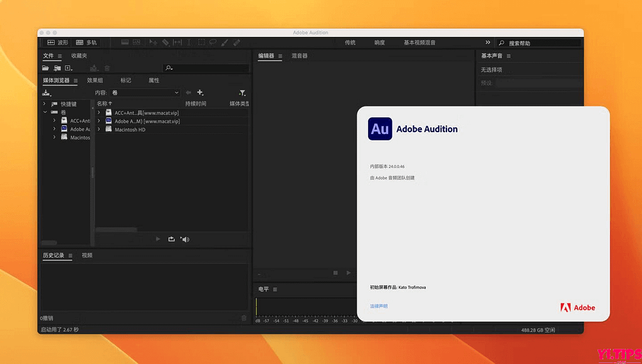642x364 pixels.
Task: Click the media browser play preview button
Action: click(158, 239)
